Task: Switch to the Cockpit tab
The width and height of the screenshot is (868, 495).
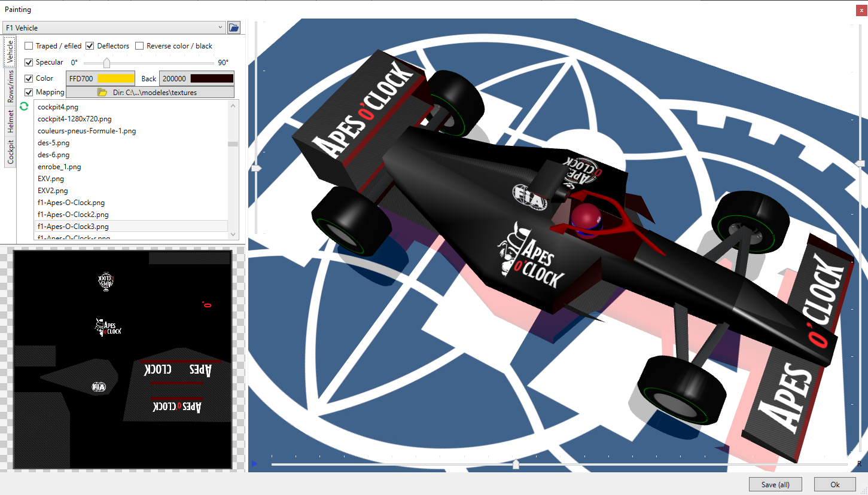Action: click(10, 152)
